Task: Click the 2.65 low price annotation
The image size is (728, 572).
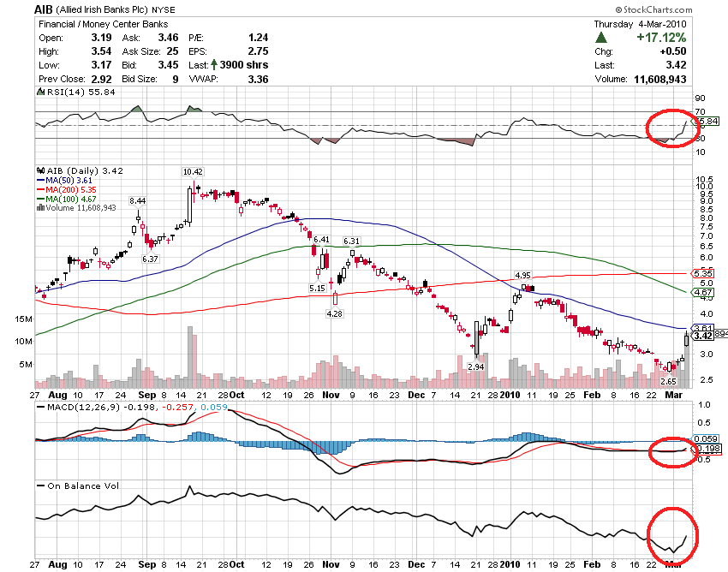Action: [x=669, y=381]
